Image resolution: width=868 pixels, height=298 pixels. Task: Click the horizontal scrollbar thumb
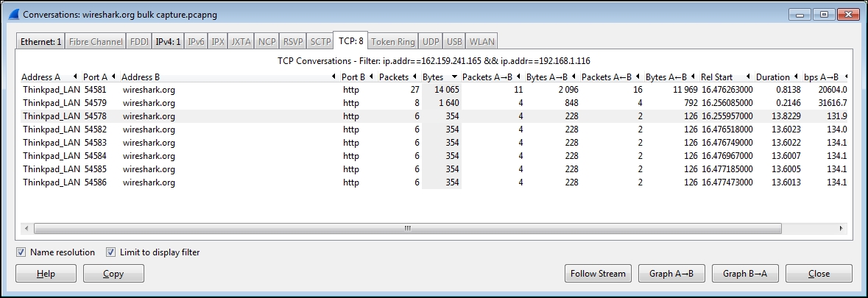pos(407,228)
